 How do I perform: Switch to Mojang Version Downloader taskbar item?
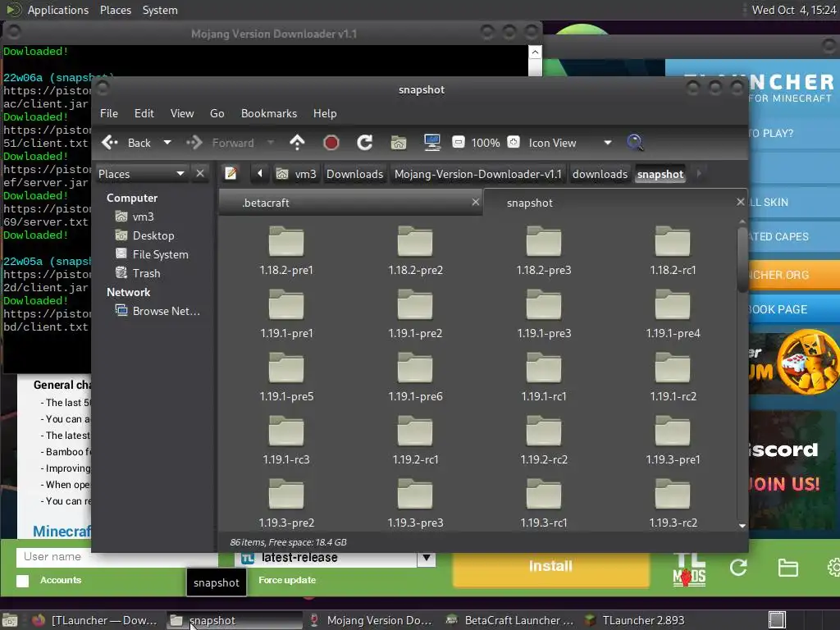(372, 620)
